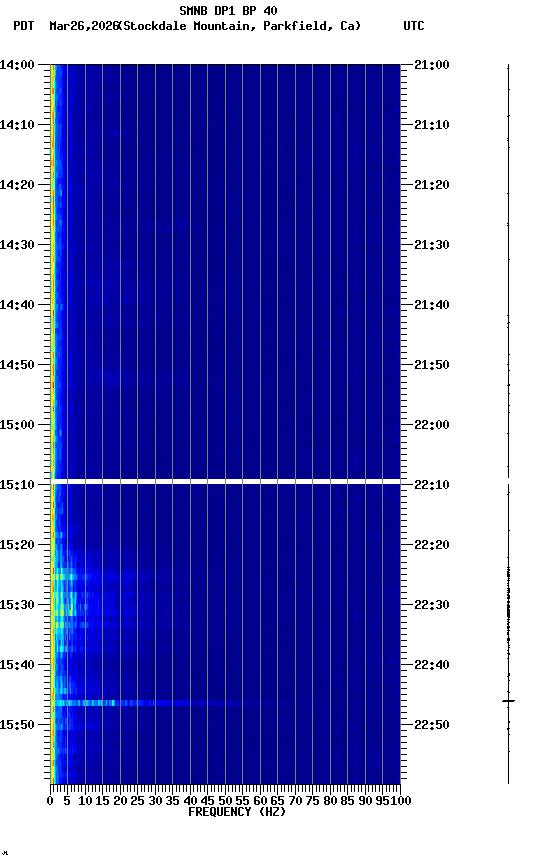
Task: Click the date label 'Mar26,2026'
Action: point(84,26)
